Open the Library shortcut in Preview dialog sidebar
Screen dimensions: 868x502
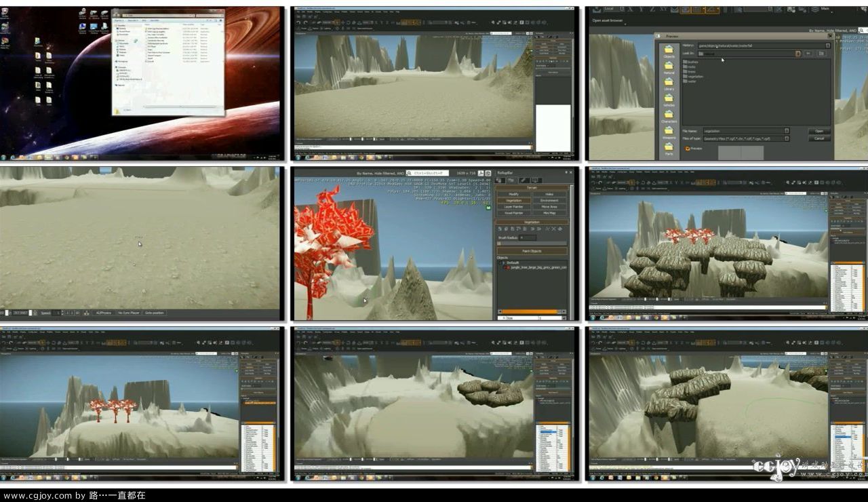pos(669,83)
